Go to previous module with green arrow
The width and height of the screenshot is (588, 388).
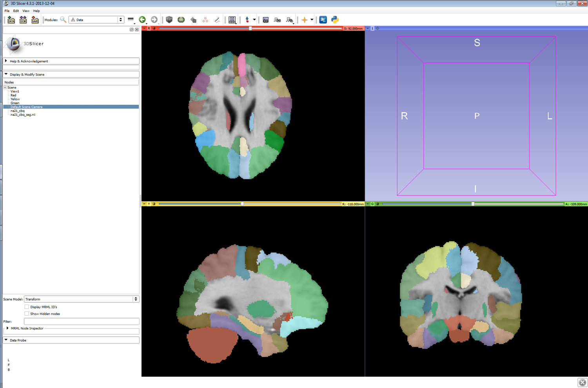[x=142, y=20]
